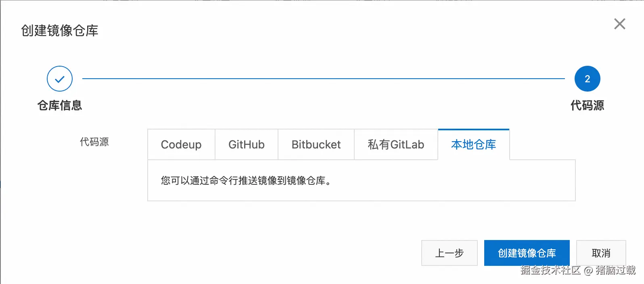Click the step 2 numbered circle
The image size is (644, 284).
[587, 79]
